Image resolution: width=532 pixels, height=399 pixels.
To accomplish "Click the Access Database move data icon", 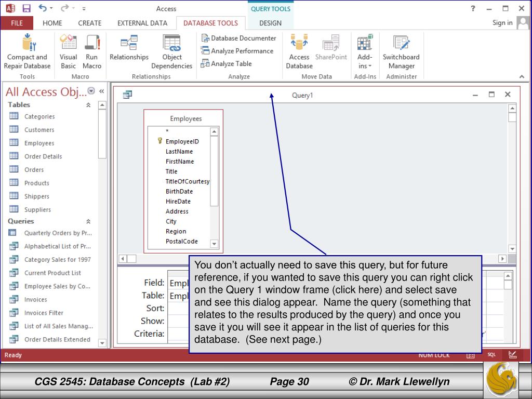I will (299, 43).
